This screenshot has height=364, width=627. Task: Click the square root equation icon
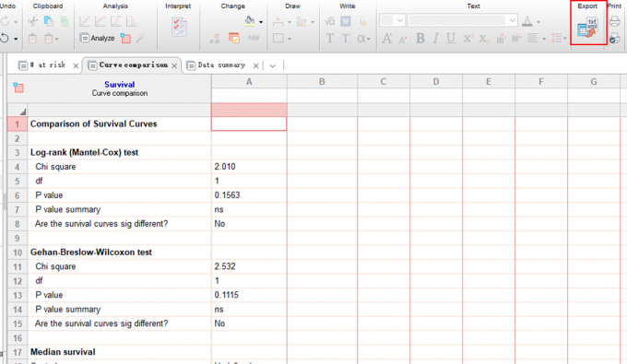pos(329,21)
